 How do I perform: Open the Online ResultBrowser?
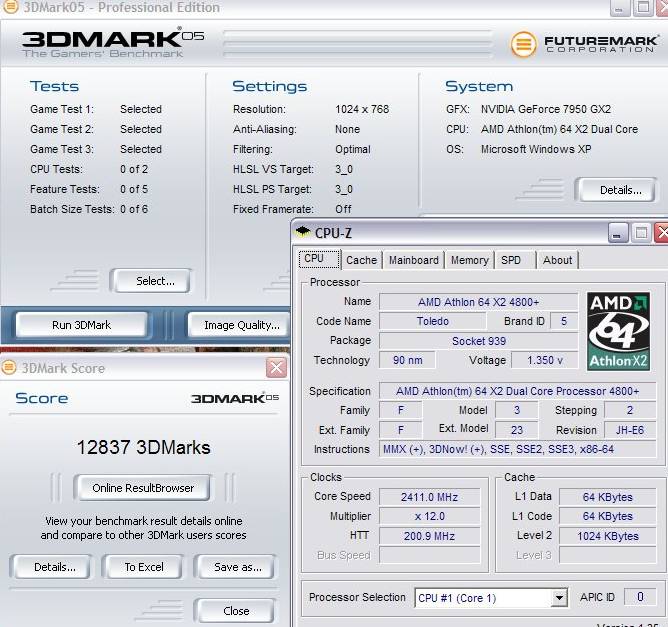(x=143, y=488)
